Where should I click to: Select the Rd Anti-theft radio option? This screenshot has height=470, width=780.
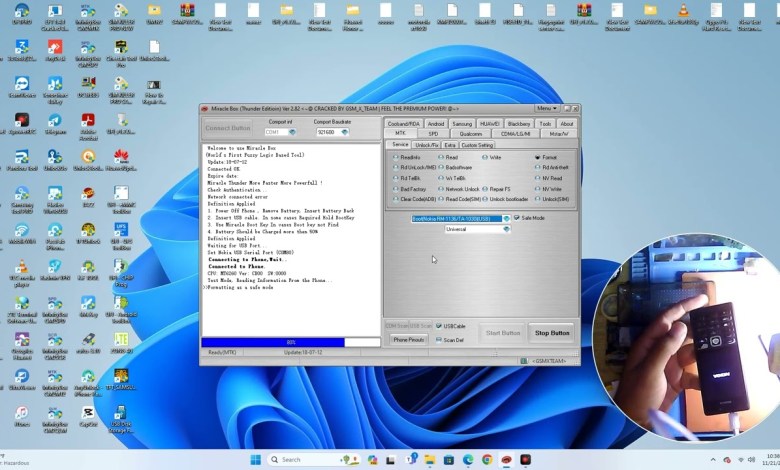pos(538,168)
